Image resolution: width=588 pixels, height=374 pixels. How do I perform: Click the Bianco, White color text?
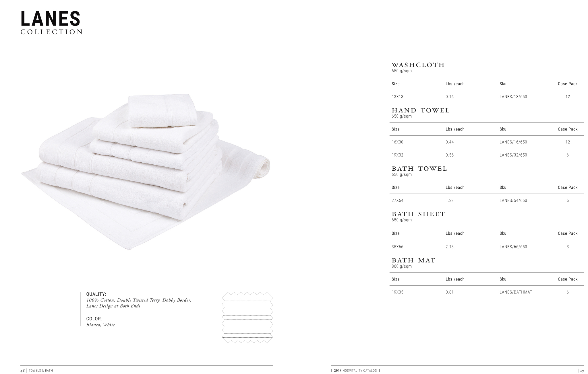click(x=100, y=325)
